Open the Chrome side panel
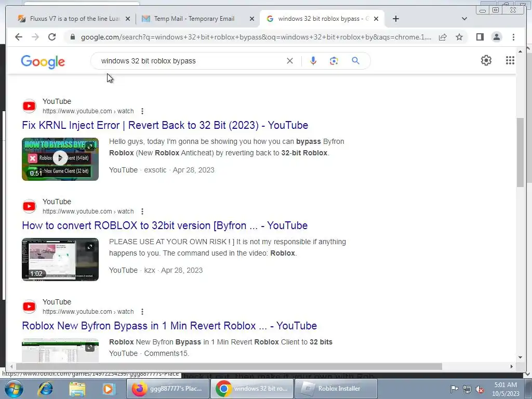 (480, 37)
